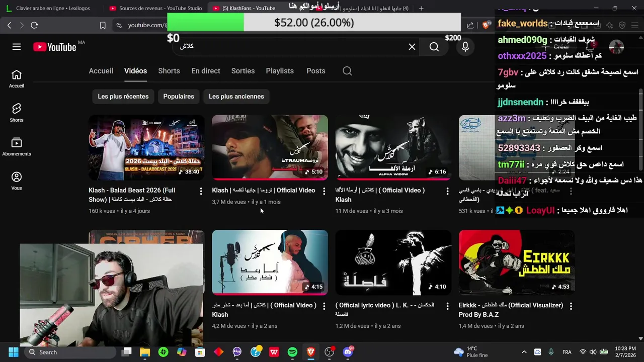Open options menu for Trauma Official Video
Screen dimensions: 644x362
point(324,191)
